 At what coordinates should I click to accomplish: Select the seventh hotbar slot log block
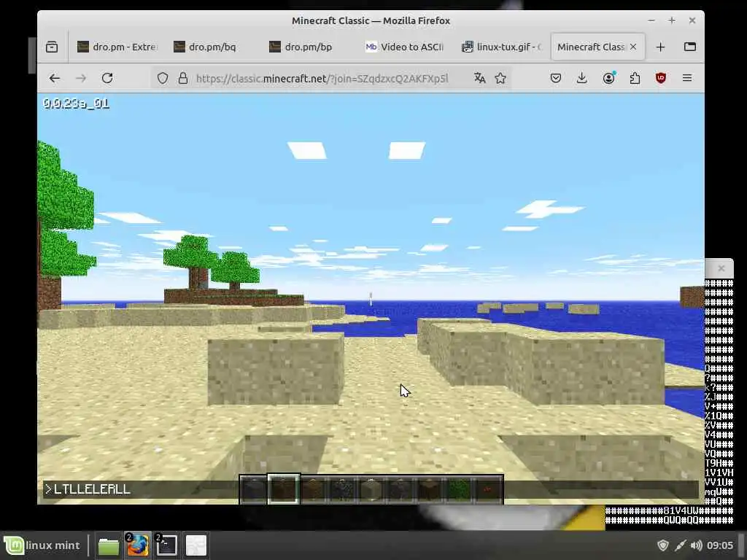click(430, 489)
